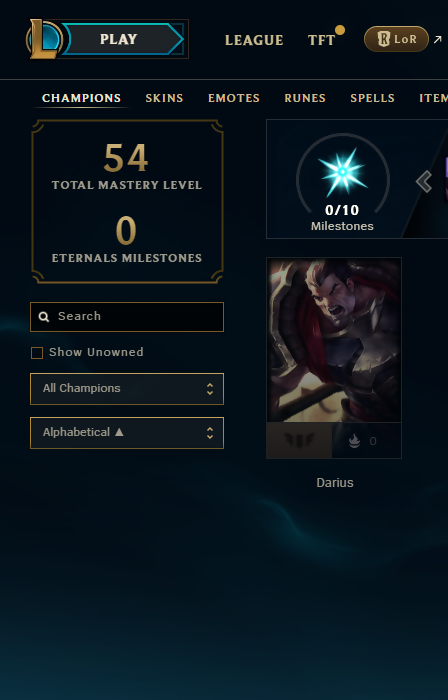The image size is (448, 700).
Task: Select the Spells tab
Action: click(x=373, y=98)
